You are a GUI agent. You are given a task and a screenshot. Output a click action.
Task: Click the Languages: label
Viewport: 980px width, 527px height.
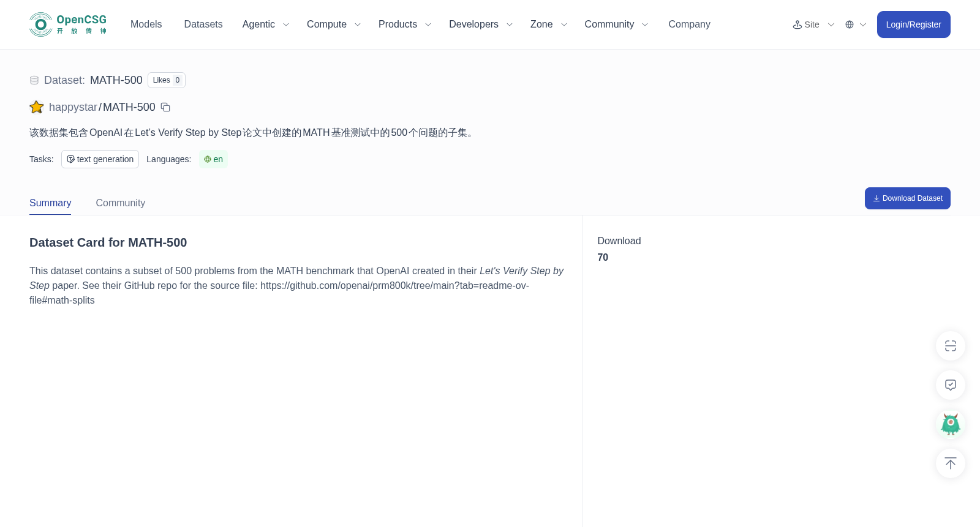168,159
